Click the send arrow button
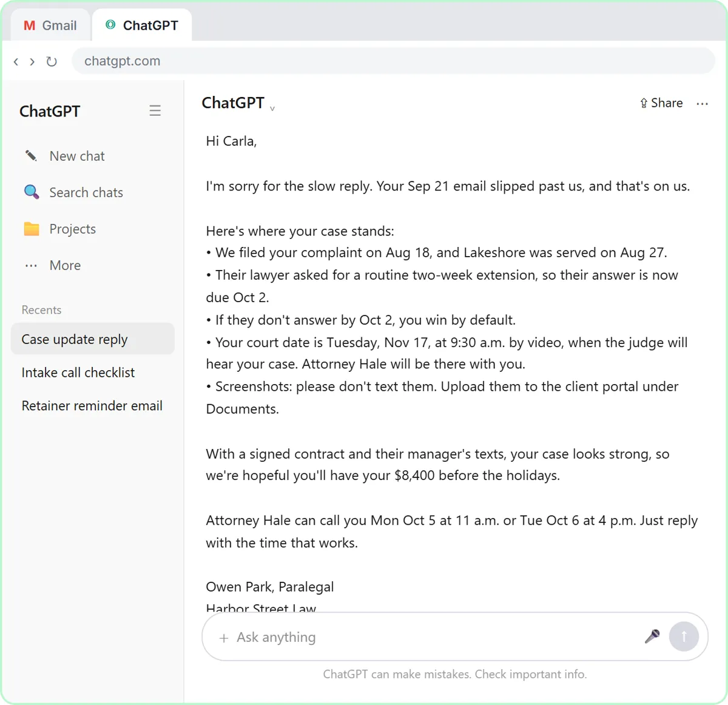 [x=684, y=636]
